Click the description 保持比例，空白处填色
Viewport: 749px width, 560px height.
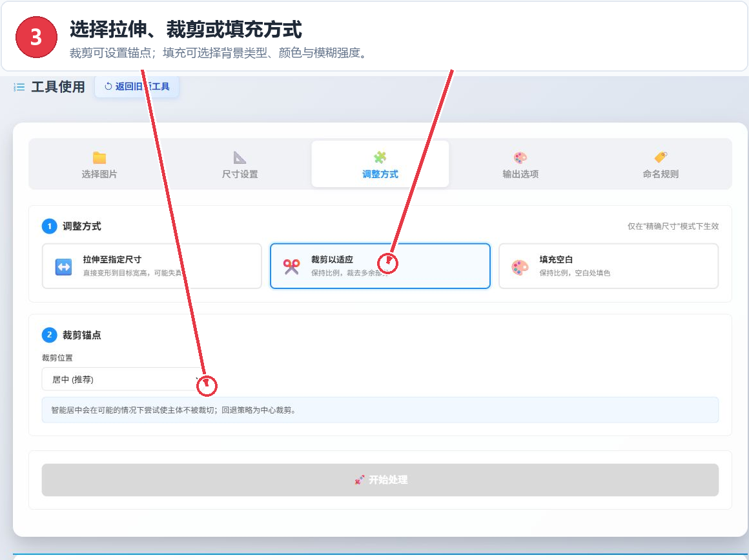[x=575, y=273]
